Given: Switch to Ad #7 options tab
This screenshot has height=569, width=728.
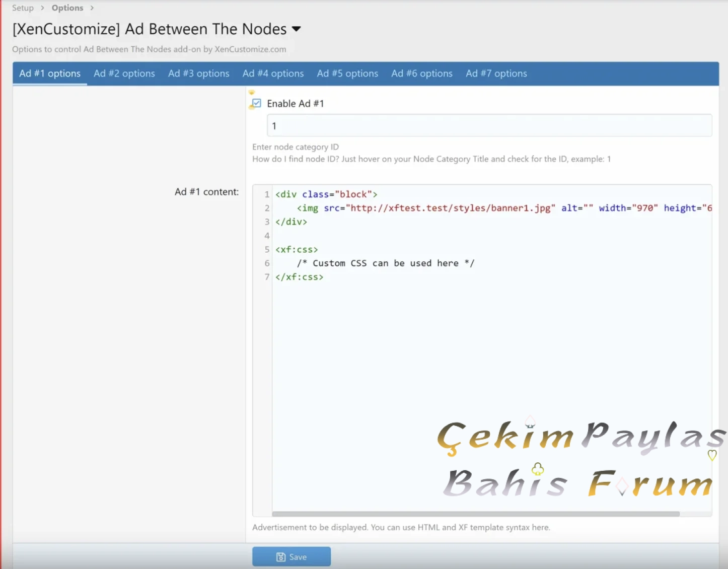Looking at the screenshot, I should coord(496,74).
